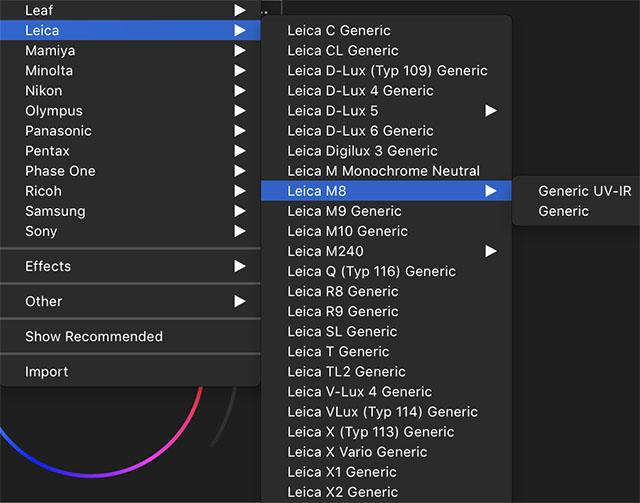The width and height of the screenshot is (640, 503).
Task: Open the Pentax submenu
Action: pyautogui.click(x=130, y=151)
